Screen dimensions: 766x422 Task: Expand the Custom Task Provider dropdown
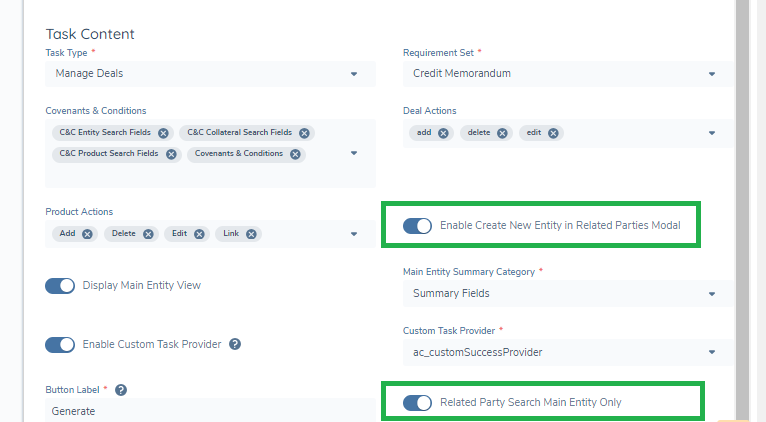711,352
